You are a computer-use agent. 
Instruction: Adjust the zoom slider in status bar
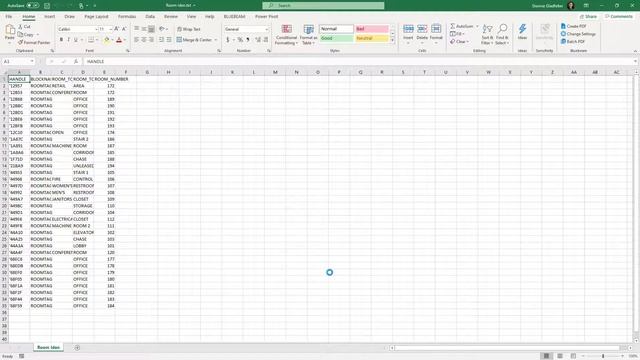pyautogui.click(x=603, y=356)
